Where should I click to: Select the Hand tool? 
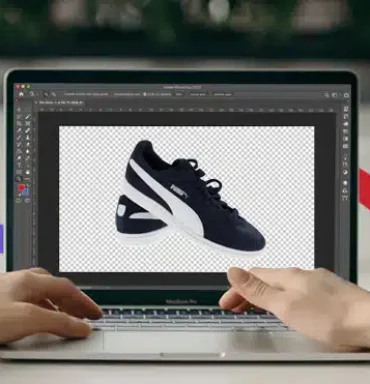coord(28,172)
